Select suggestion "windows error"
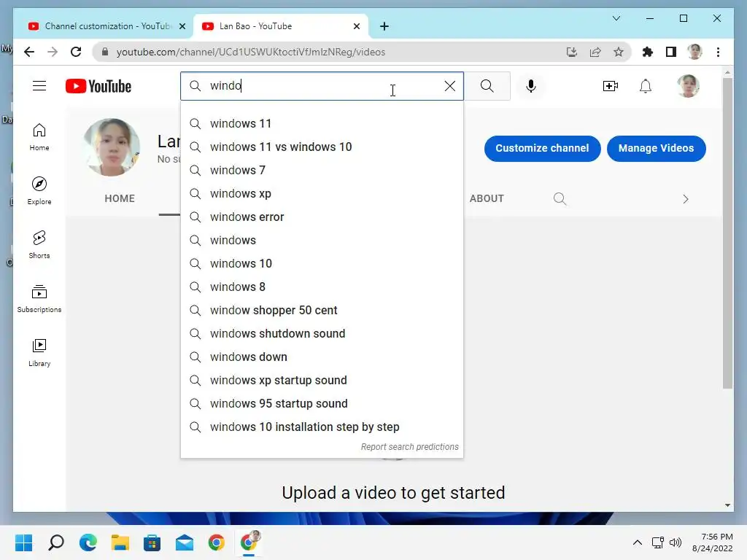The image size is (747, 560). pos(322,217)
